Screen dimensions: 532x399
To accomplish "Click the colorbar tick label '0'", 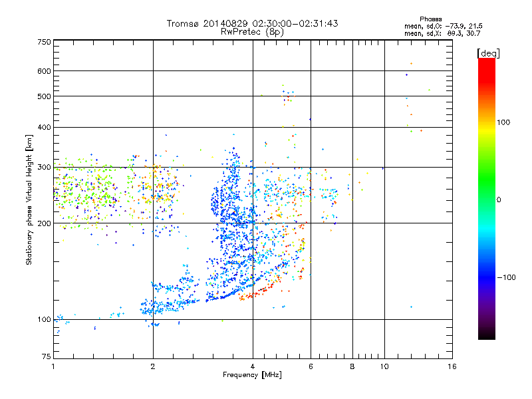I will (499, 199).
